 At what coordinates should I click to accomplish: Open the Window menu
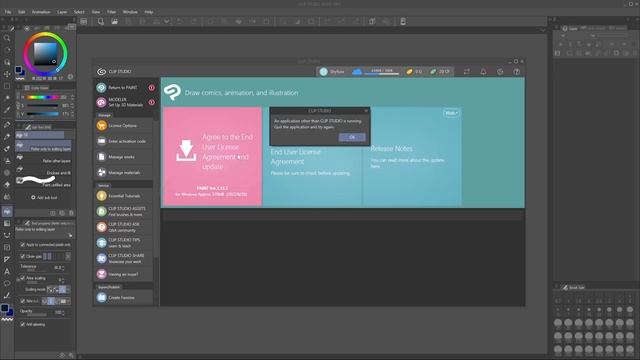click(130, 12)
